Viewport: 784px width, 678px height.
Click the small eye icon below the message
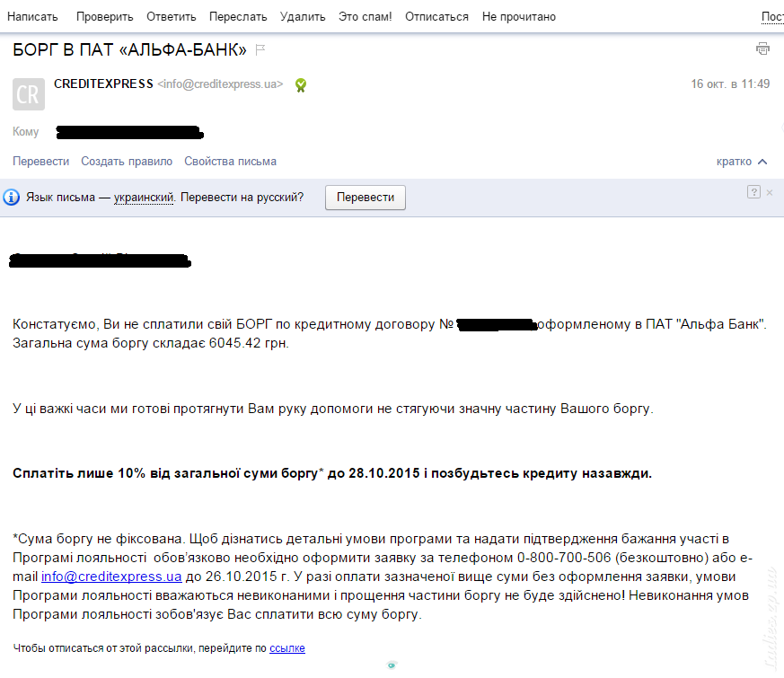pos(392,665)
